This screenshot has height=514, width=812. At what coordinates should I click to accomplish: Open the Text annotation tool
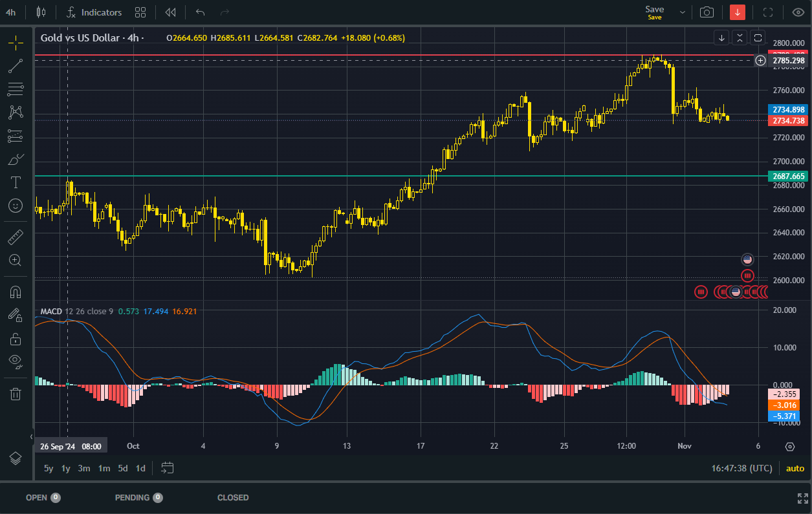point(16,182)
